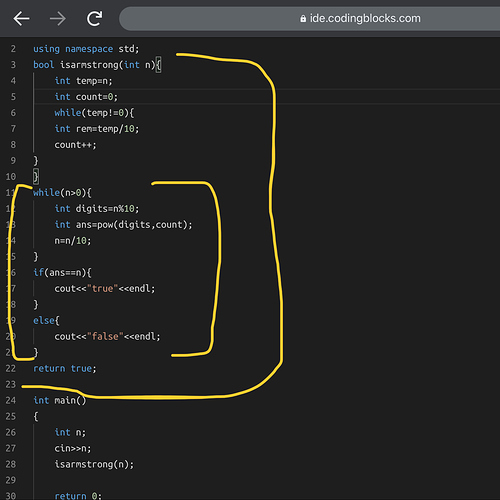This screenshot has height=500, width=500.
Task: Click the browser back arrow
Action: 21,19
